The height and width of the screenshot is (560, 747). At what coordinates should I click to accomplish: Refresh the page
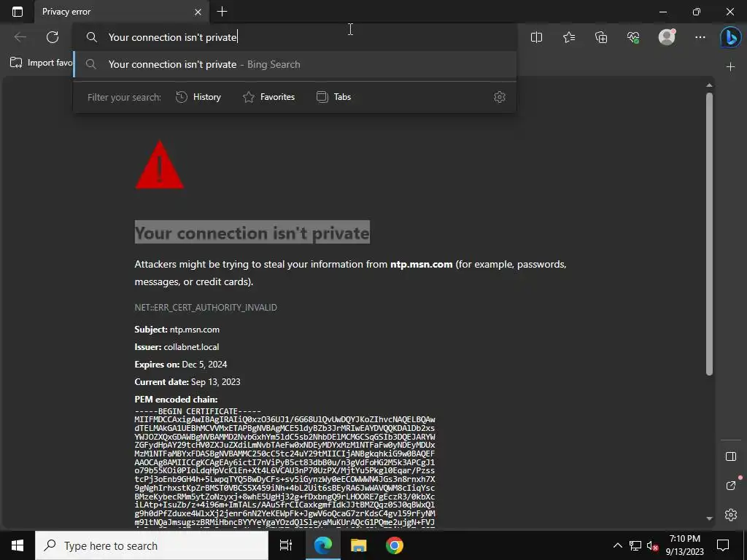click(53, 37)
